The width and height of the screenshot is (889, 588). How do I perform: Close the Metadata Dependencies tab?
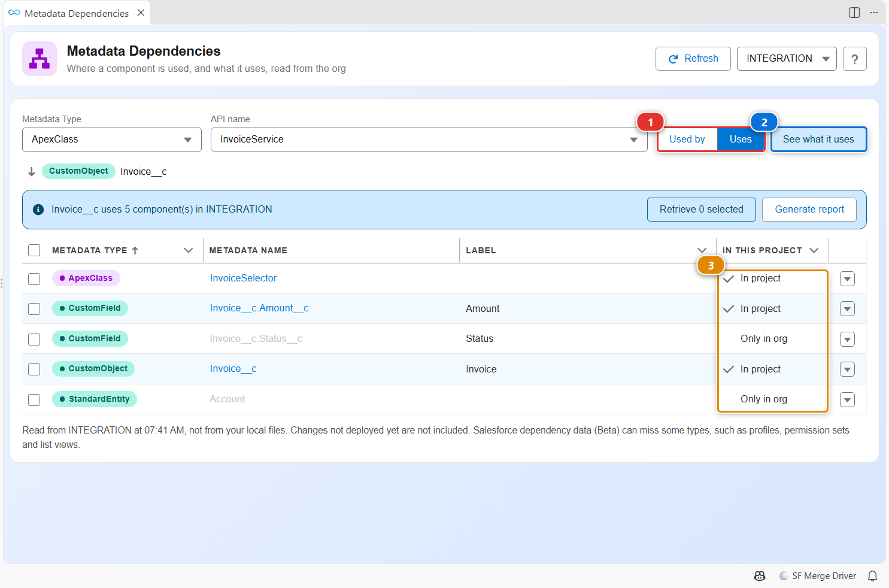141,13
